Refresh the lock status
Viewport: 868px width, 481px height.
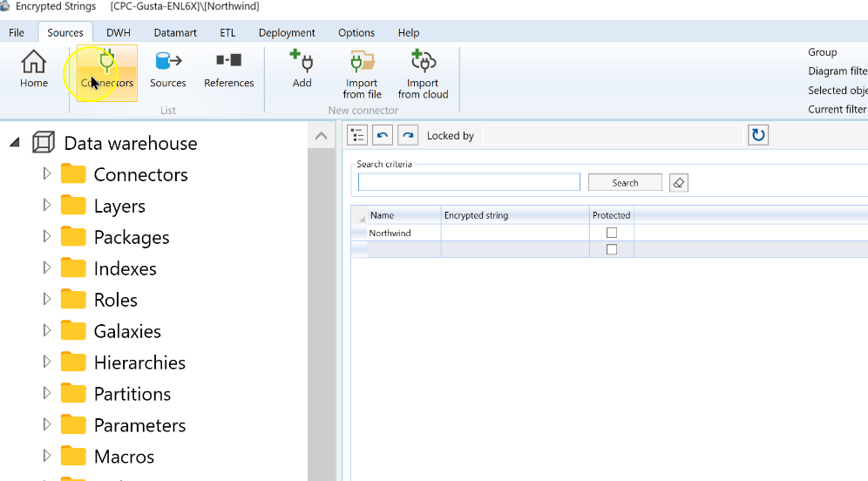(758, 135)
